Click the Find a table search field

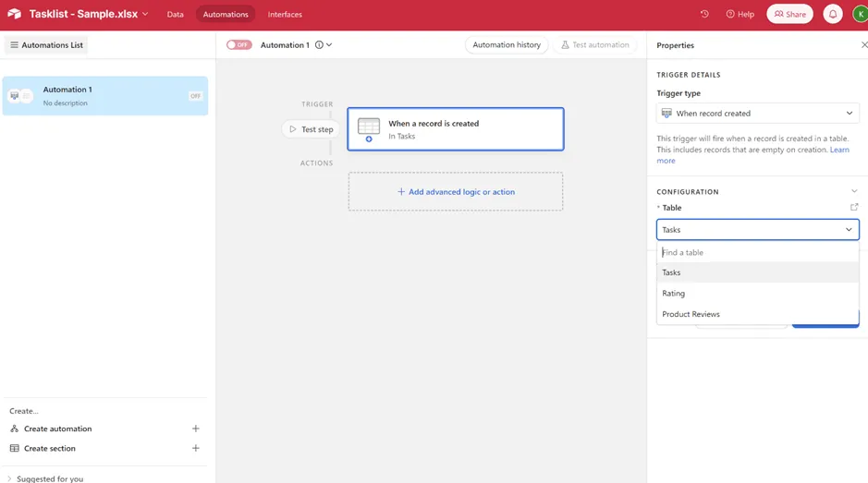pos(757,252)
